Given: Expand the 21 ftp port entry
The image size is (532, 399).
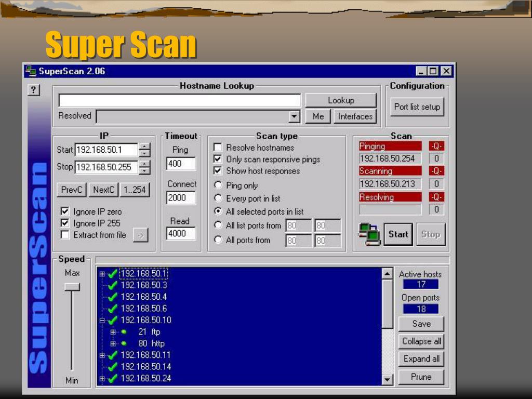Looking at the screenshot, I should (113, 332).
